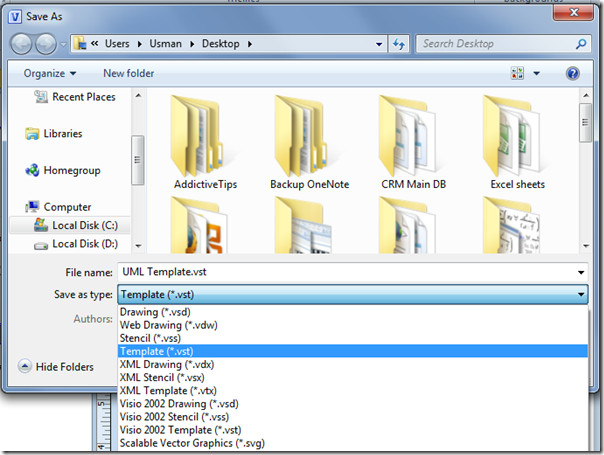604x455 pixels.
Task: Choose XML Template (*.vtx) type
Action: coord(352,391)
